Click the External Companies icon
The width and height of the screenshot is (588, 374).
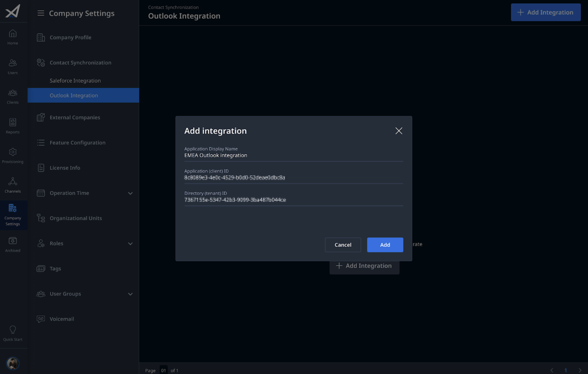click(x=41, y=117)
